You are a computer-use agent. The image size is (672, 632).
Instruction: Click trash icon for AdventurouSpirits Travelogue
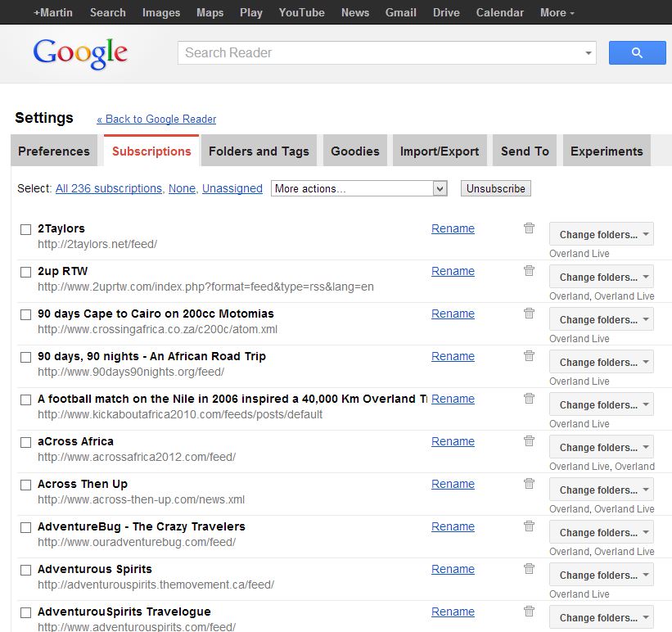pos(530,611)
